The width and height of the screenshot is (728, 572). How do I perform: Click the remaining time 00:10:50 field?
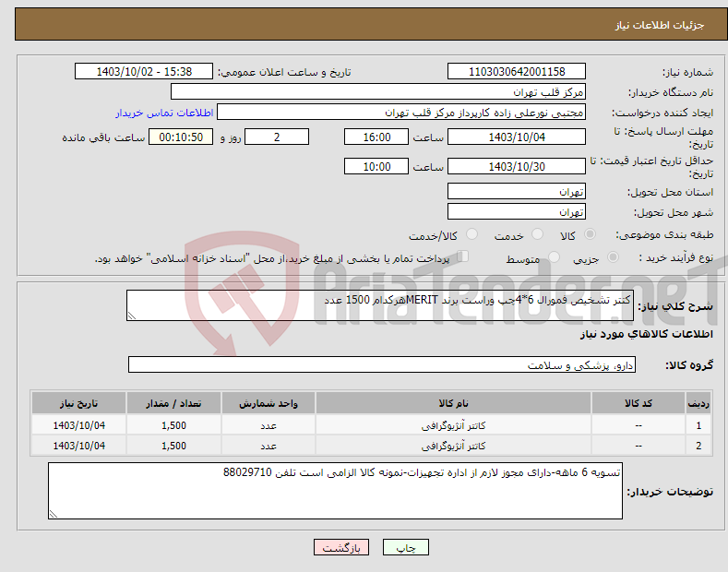click(x=181, y=137)
